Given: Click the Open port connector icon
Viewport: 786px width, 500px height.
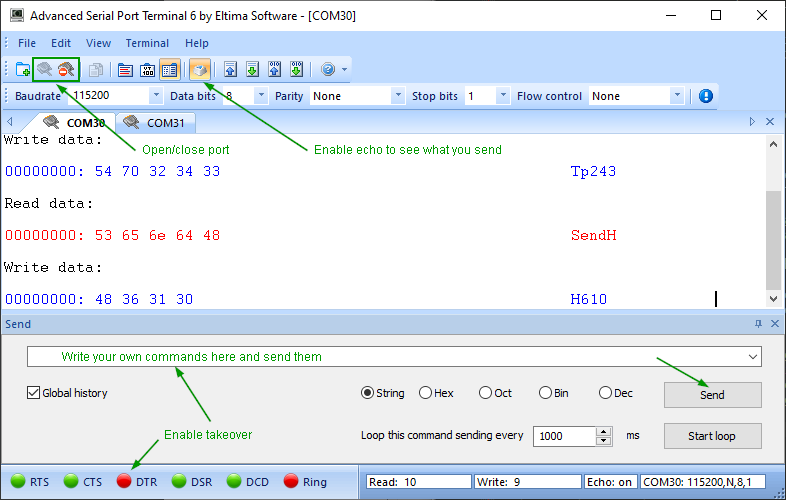Looking at the screenshot, I should 45,69.
